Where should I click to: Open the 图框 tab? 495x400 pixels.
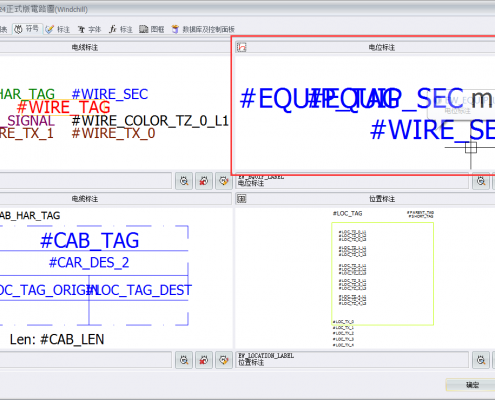pyautogui.click(x=152, y=29)
